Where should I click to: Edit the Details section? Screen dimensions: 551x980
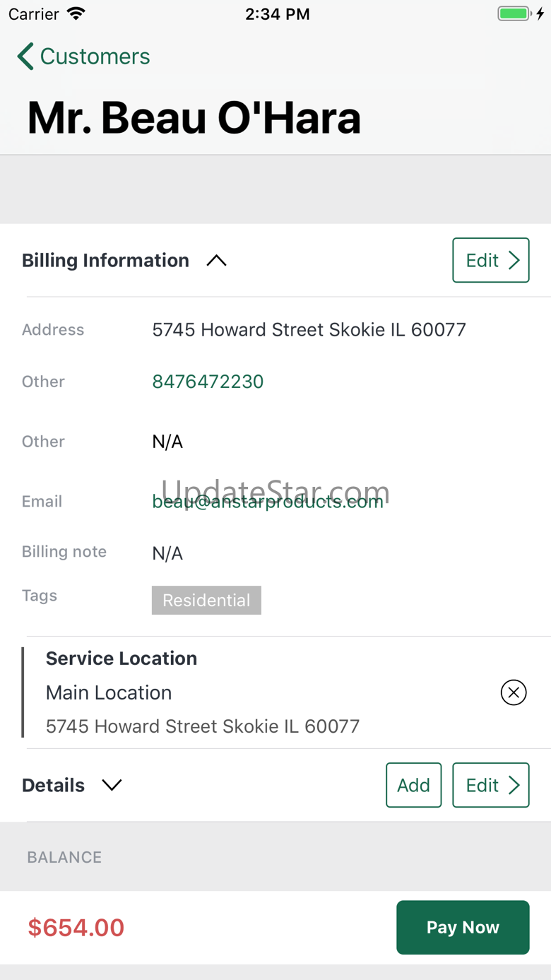491,785
